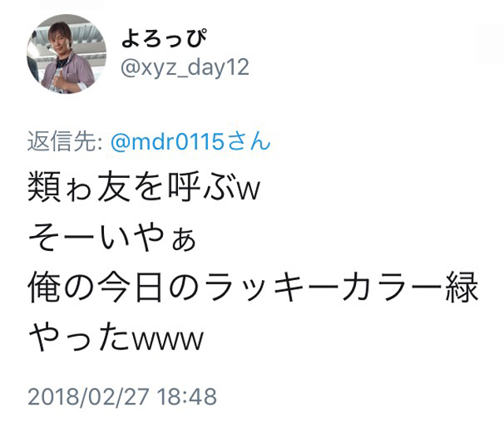Select the line 類ゎ友を呼ぶw
The width and height of the screenshot is (504, 428).
tap(143, 186)
